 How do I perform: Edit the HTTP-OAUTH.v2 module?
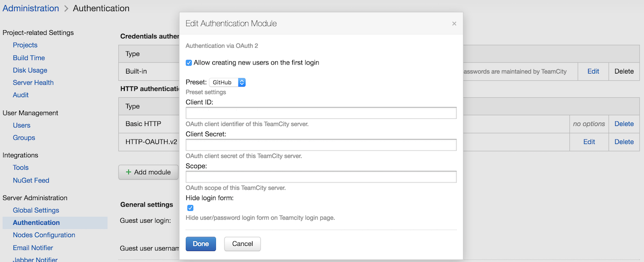pyautogui.click(x=589, y=142)
